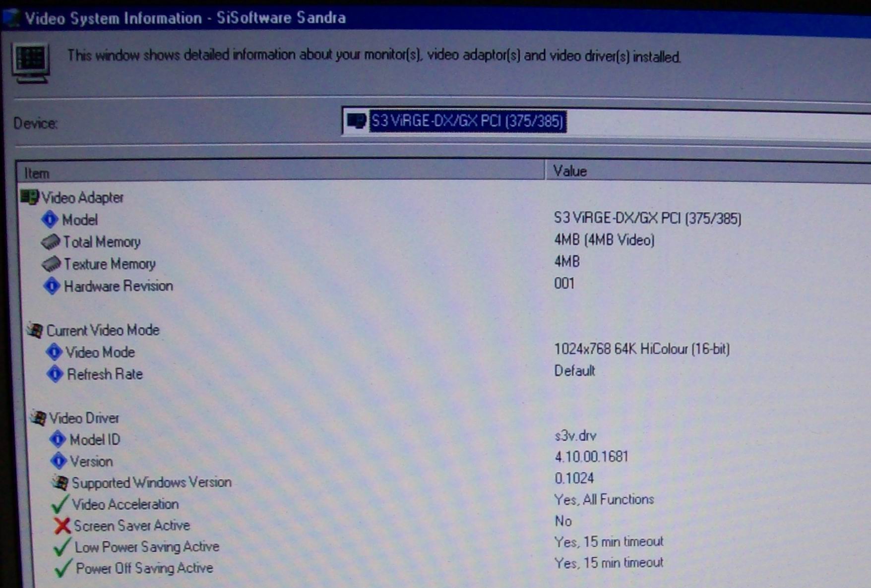Viewport: 871px width, 588px height.
Task: Select the Video Adapter row
Action: pyautogui.click(x=82, y=197)
